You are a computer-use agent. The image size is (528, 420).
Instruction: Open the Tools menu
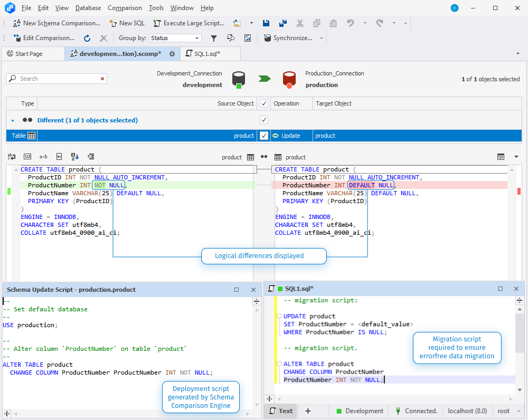156,8
